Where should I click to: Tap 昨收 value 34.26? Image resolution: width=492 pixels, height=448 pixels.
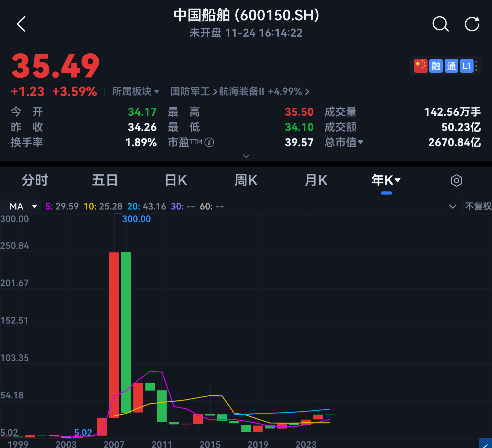pyautogui.click(x=142, y=127)
